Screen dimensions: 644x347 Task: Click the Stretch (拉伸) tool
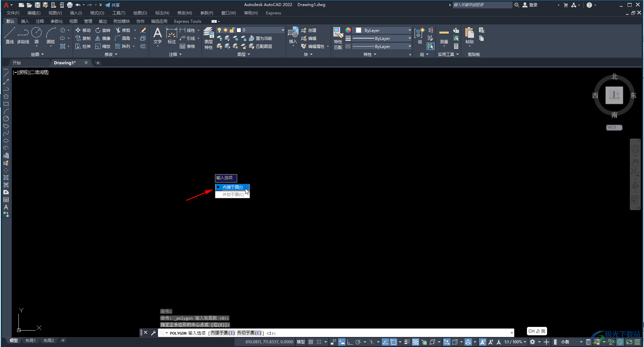point(83,46)
